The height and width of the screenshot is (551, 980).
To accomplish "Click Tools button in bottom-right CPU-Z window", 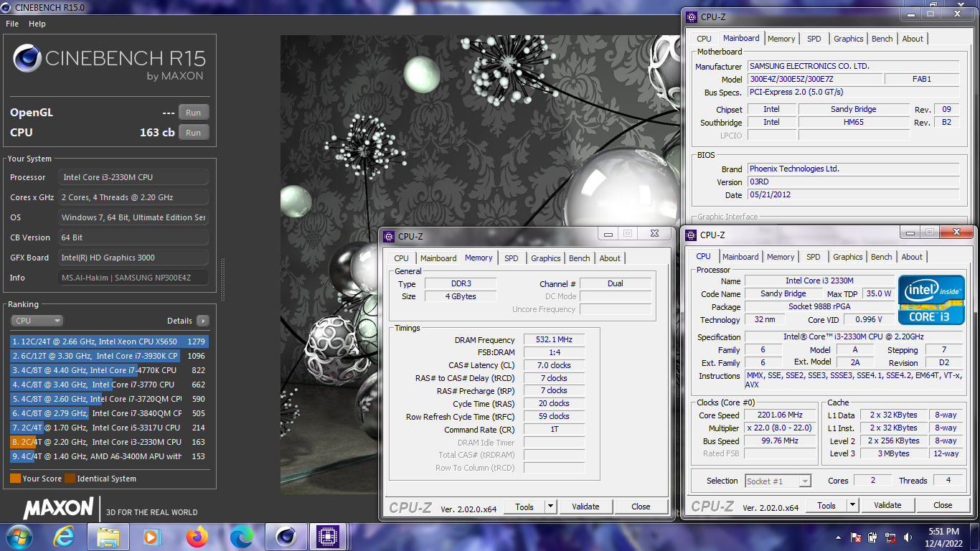I will (x=826, y=505).
